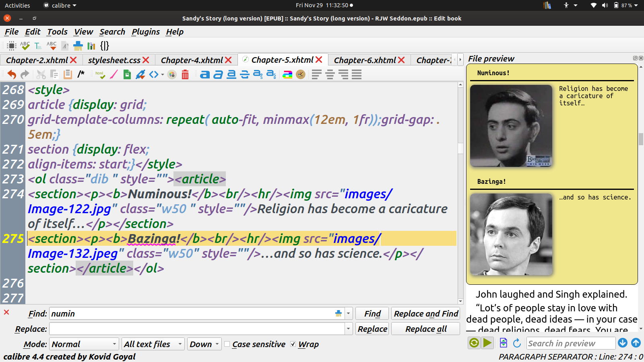Open the search Mode dropdown showing Normal
This screenshot has height=362, width=644.
point(84,344)
